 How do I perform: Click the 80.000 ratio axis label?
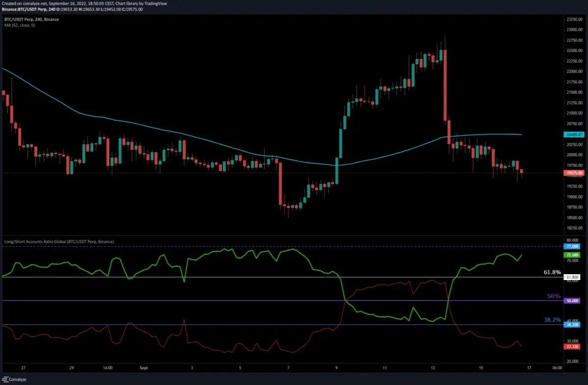[x=573, y=240]
